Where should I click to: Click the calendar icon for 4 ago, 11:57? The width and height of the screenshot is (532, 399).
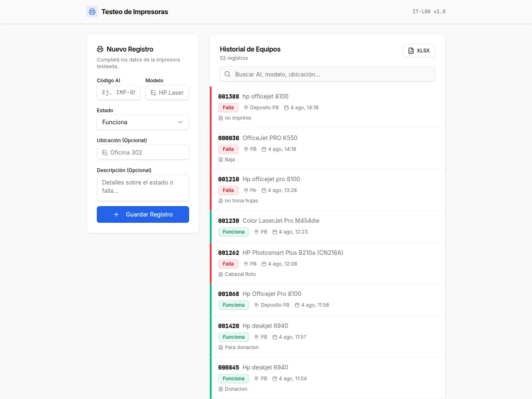click(275, 337)
